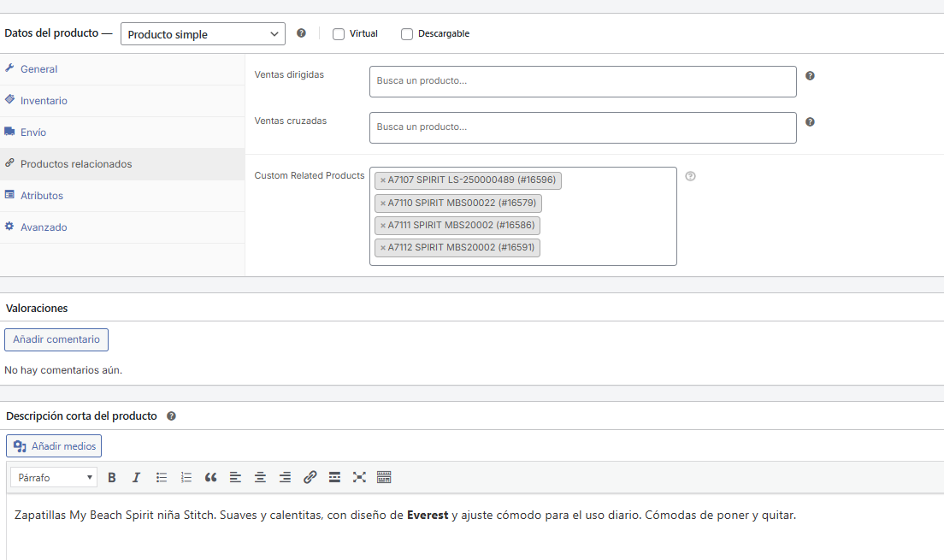Screen dimensions: 944x560
Task: Show the extra toolbar row toggle
Action: (x=384, y=477)
